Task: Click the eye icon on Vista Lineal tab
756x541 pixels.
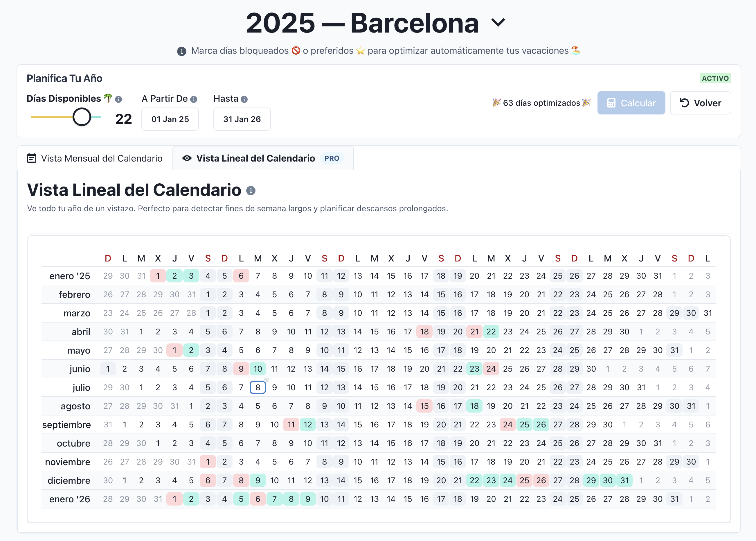Action: (x=187, y=158)
